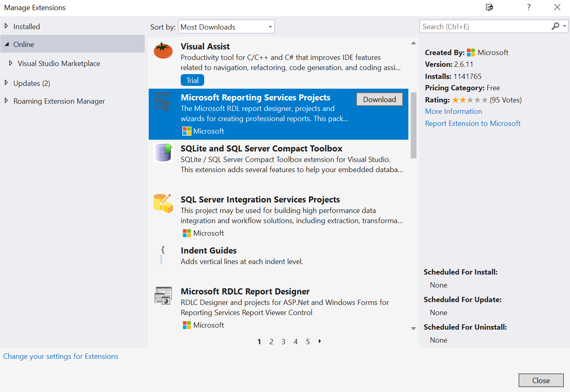Close window using title bar X
Image resolution: width=570 pixels, height=392 pixels.
point(557,7)
